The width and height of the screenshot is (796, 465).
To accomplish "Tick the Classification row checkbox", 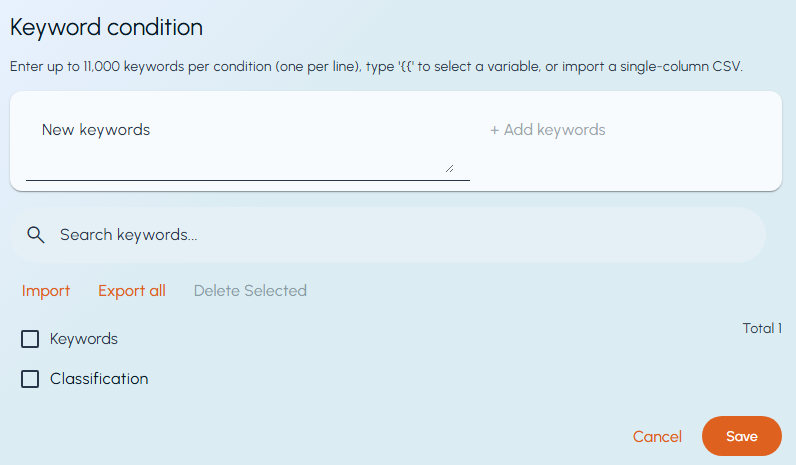I will click(x=30, y=379).
